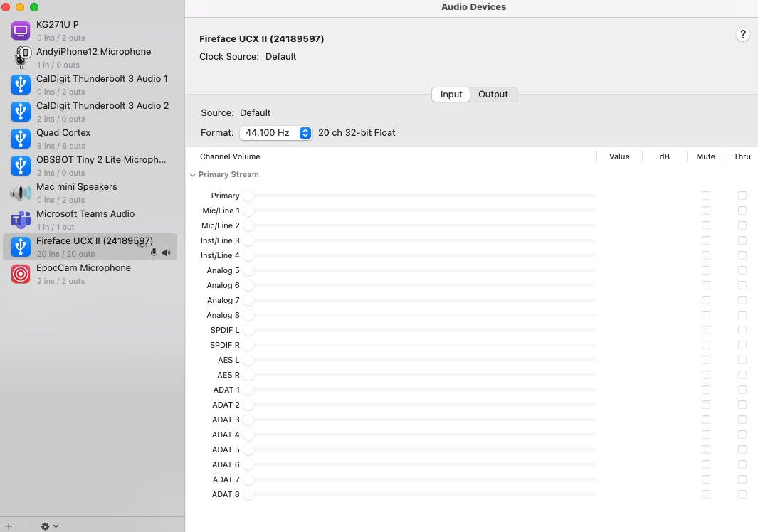Select the Mac mini Speakers device name
Image resolution: width=758 pixels, height=532 pixels.
coord(76,186)
